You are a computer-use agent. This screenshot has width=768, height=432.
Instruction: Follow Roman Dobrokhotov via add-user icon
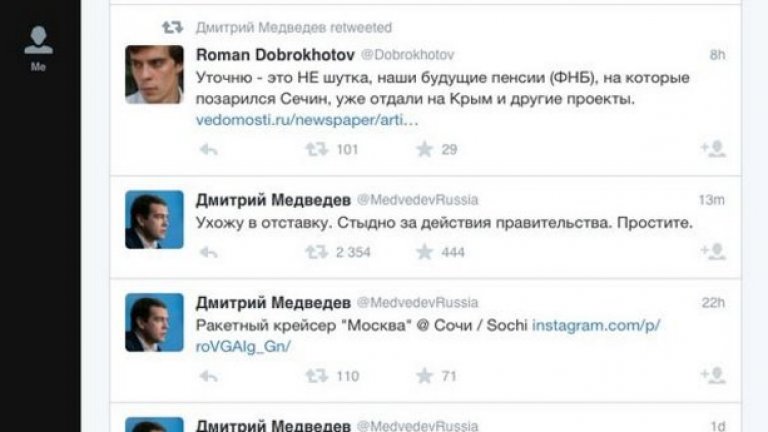712,149
